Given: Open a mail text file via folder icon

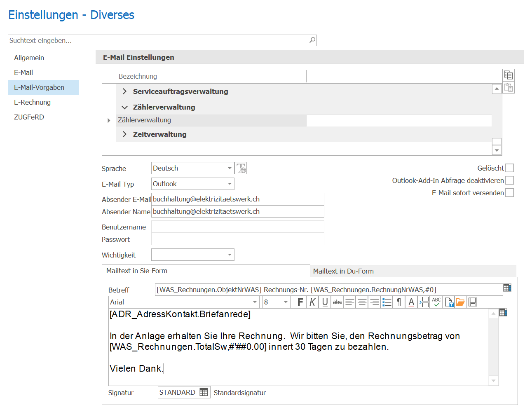Looking at the screenshot, I should pyautogui.click(x=460, y=302).
